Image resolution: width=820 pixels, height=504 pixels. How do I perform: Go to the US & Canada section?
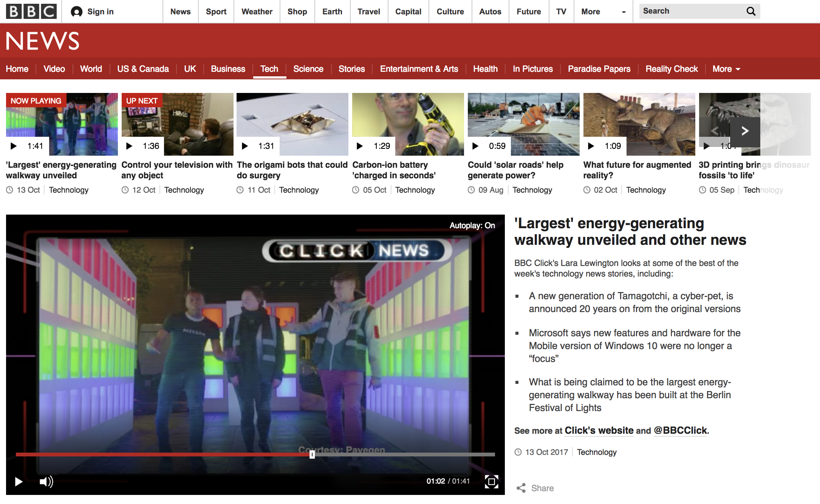coord(143,69)
